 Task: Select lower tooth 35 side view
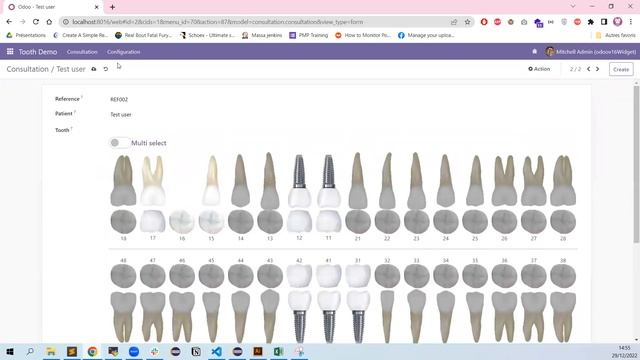tap(475, 317)
